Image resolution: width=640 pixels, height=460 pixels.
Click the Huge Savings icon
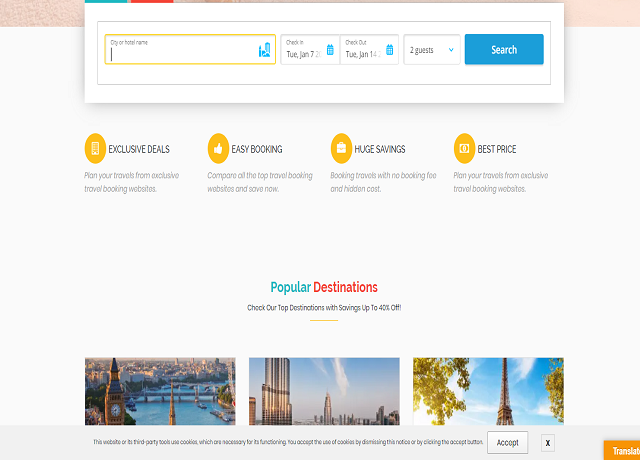pos(341,149)
